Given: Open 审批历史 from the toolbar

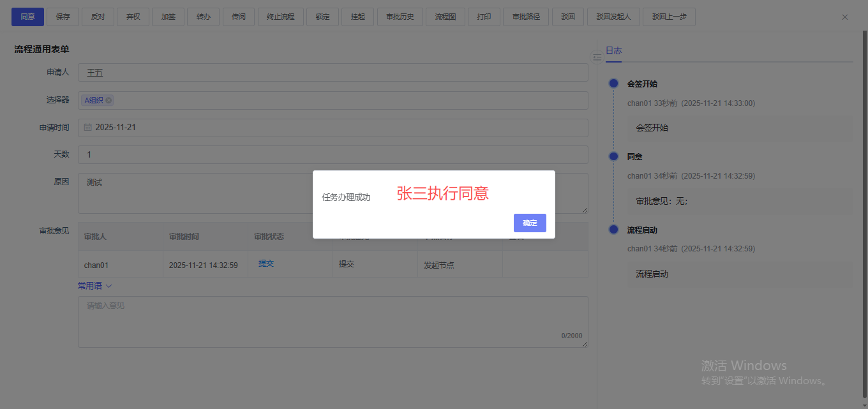Looking at the screenshot, I should pos(400,17).
